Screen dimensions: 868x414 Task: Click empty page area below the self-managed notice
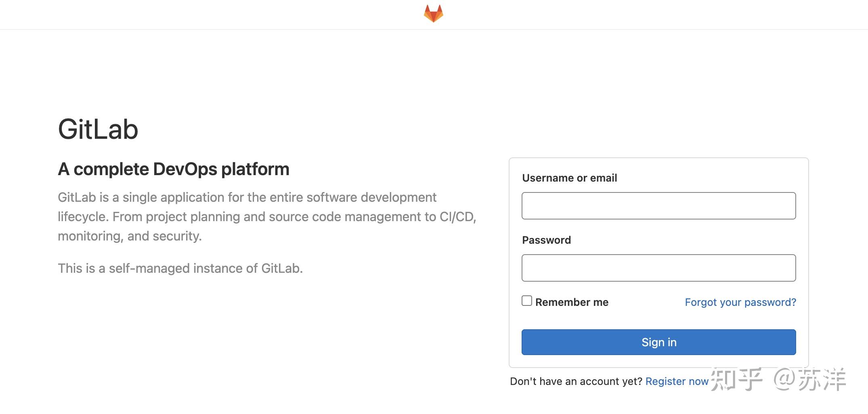(x=242, y=343)
